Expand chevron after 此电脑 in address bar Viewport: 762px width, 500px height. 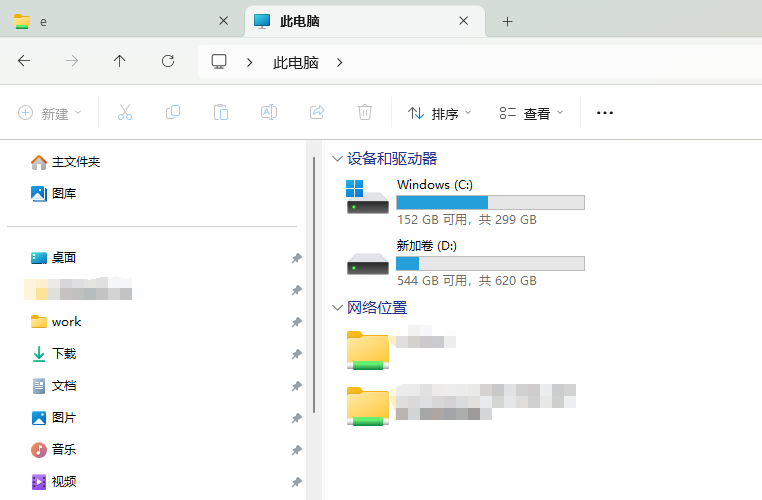[x=339, y=62]
